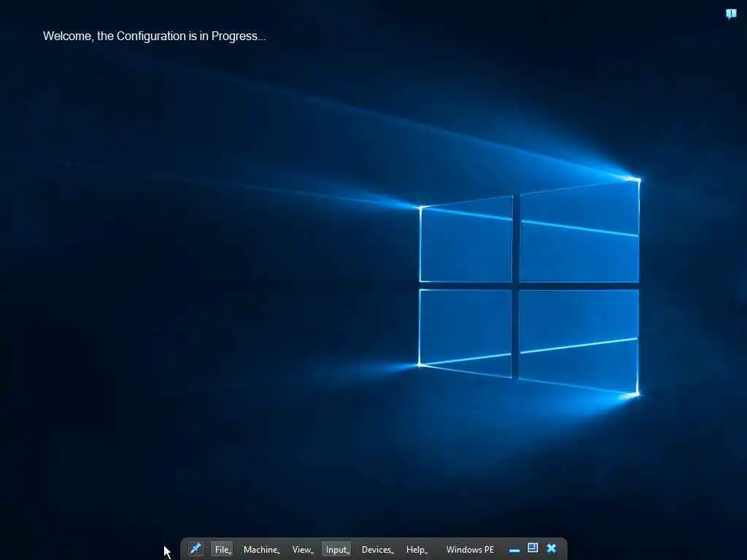Image resolution: width=747 pixels, height=560 pixels.
Task: Open the Help menu
Action: tap(417, 549)
